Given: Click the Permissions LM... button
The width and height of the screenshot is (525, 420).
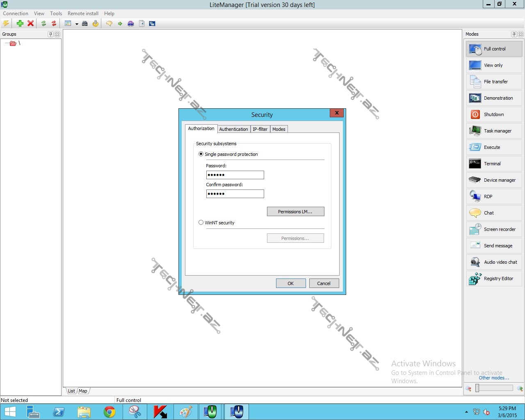Looking at the screenshot, I should click(x=295, y=212).
